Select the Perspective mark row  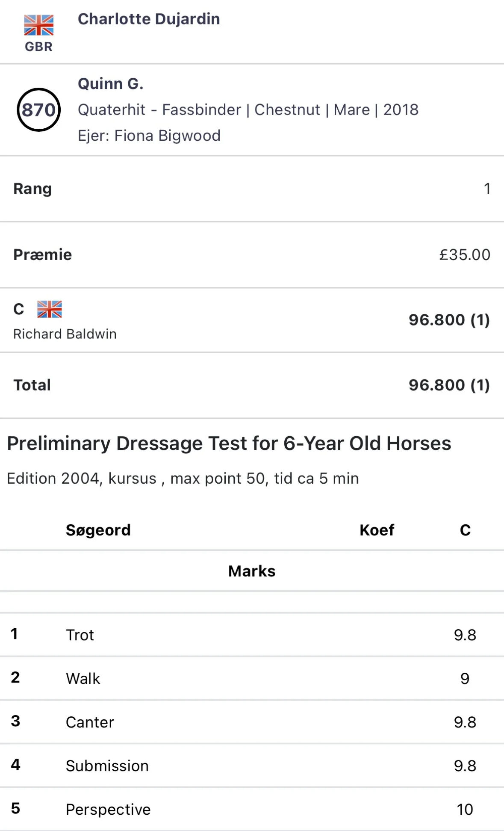tap(252, 810)
